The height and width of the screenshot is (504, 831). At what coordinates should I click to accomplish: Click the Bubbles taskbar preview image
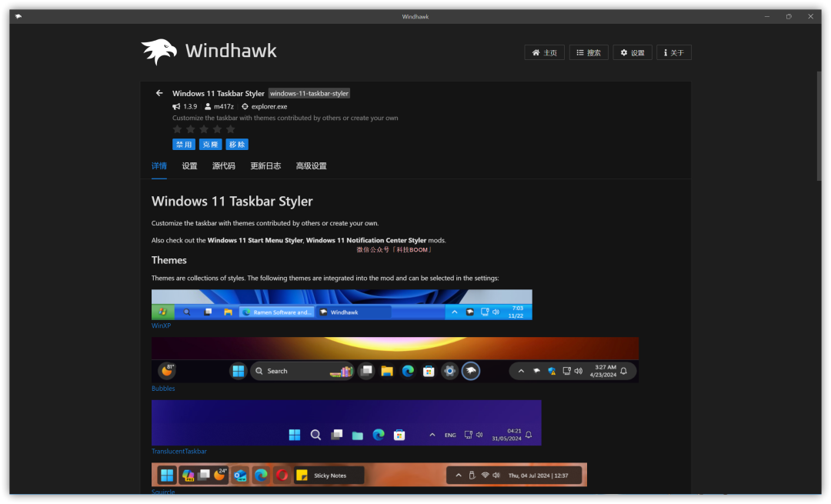tap(395, 360)
